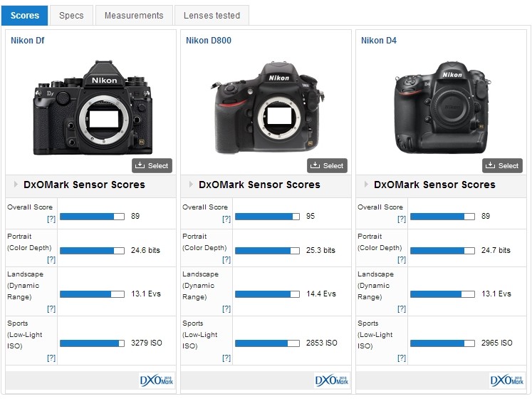This screenshot has height=399, width=532.
Task: Click the Select button under Nikon Df
Action: (151, 165)
